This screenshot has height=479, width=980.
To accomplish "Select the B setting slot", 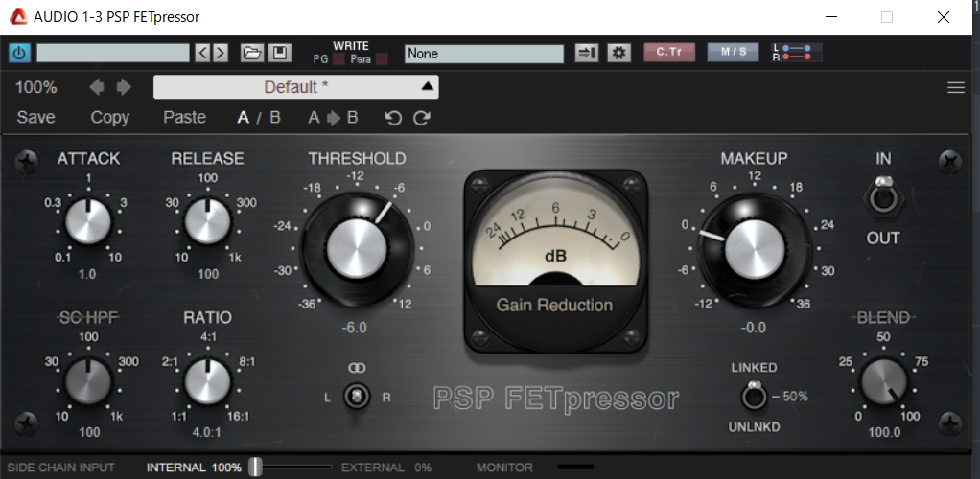I will click(x=275, y=118).
